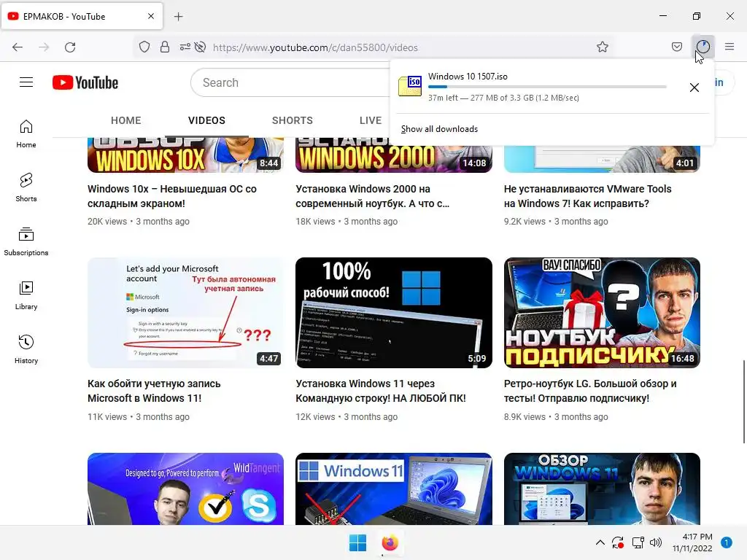Click the Firefox icon in the taskbar
The image size is (747, 560).
[x=390, y=542]
